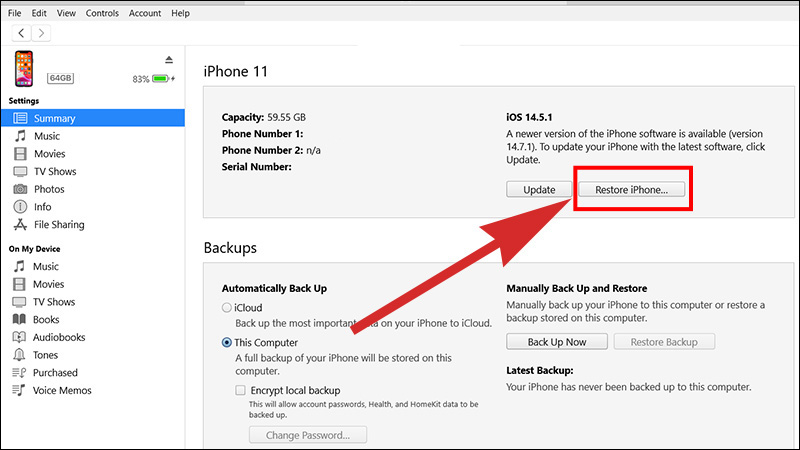Open Photos settings via camera icon

20,189
